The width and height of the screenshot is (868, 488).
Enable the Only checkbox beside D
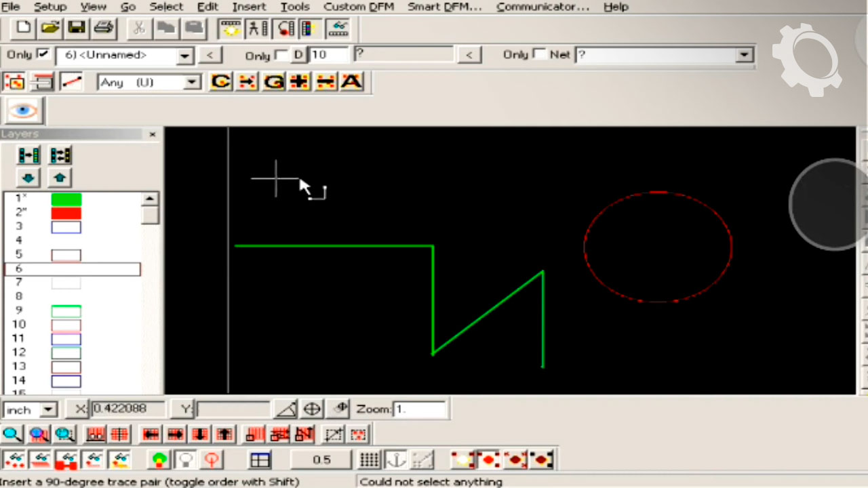tap(281, 55)
